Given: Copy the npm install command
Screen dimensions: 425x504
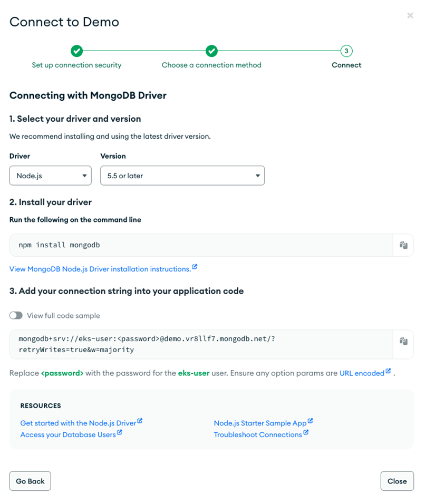Looking at the screenshot, I should click(x=403, y=245).
